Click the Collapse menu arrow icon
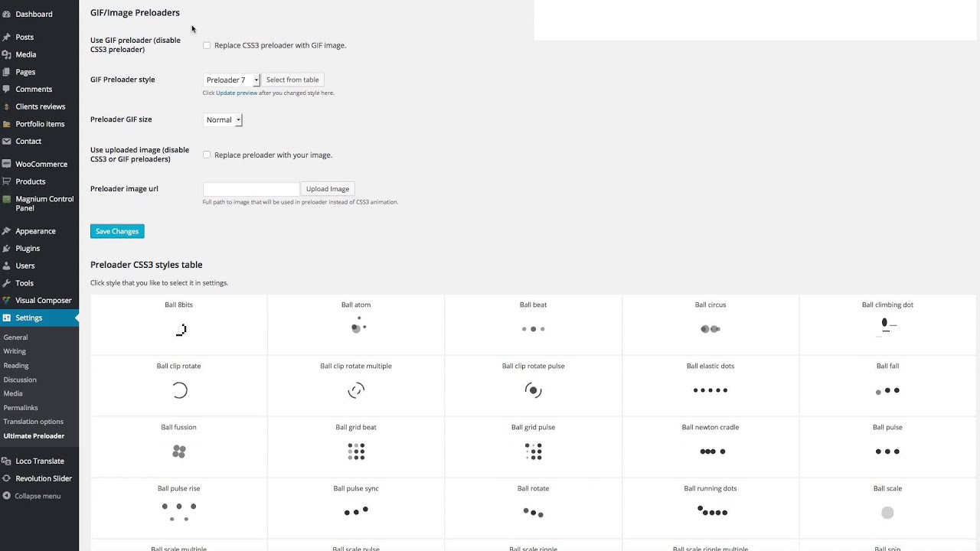 (x=6, y=496)
